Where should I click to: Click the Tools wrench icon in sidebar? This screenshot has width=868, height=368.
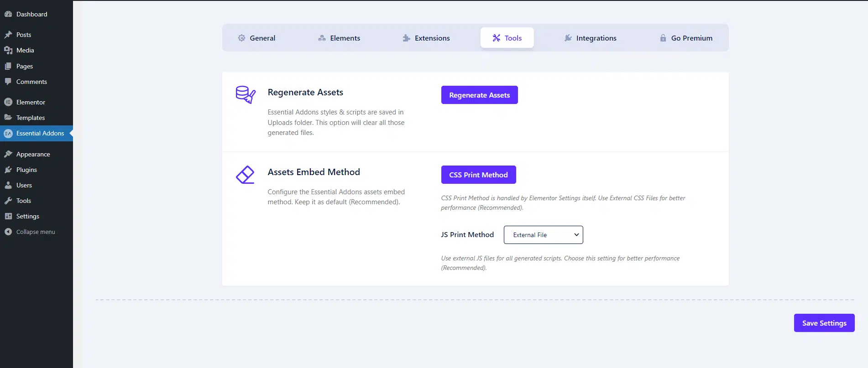8,201
